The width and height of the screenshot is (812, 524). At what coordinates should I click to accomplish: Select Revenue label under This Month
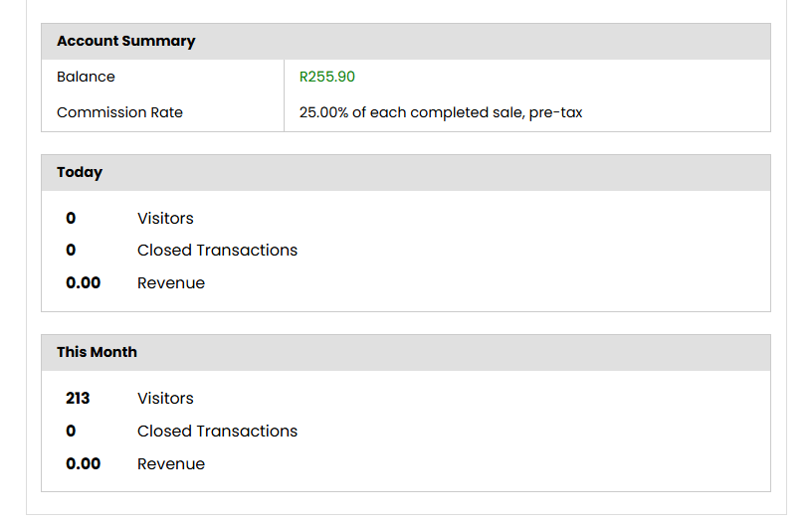pos(171,464)
